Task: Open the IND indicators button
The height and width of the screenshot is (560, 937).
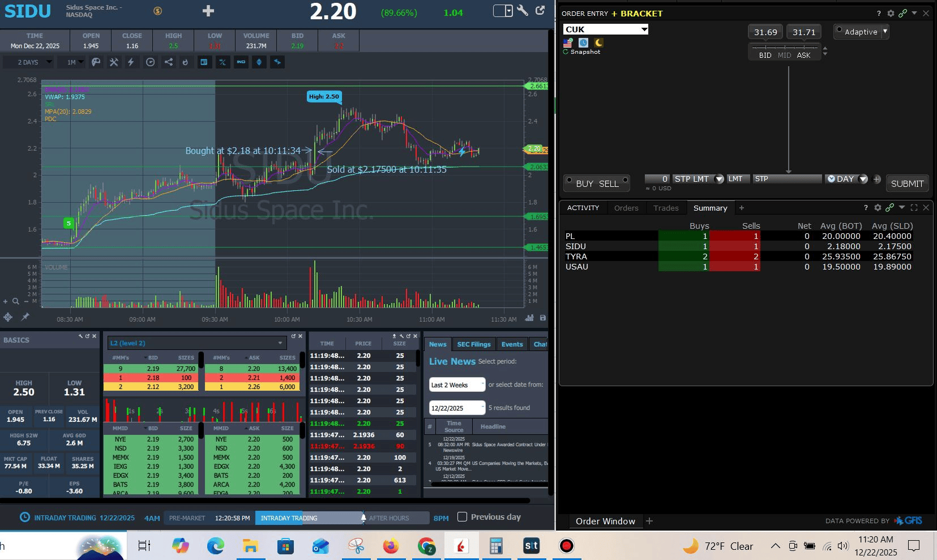Action: pos(241,62)
